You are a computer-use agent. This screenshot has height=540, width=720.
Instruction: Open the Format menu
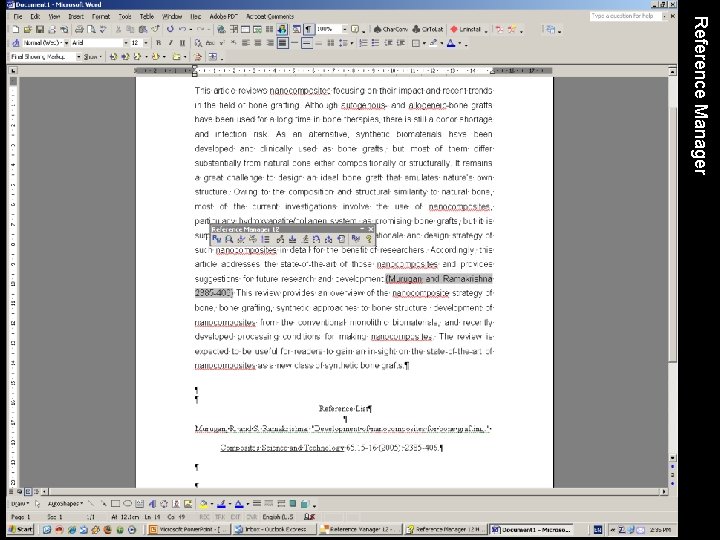coord(101,17)
